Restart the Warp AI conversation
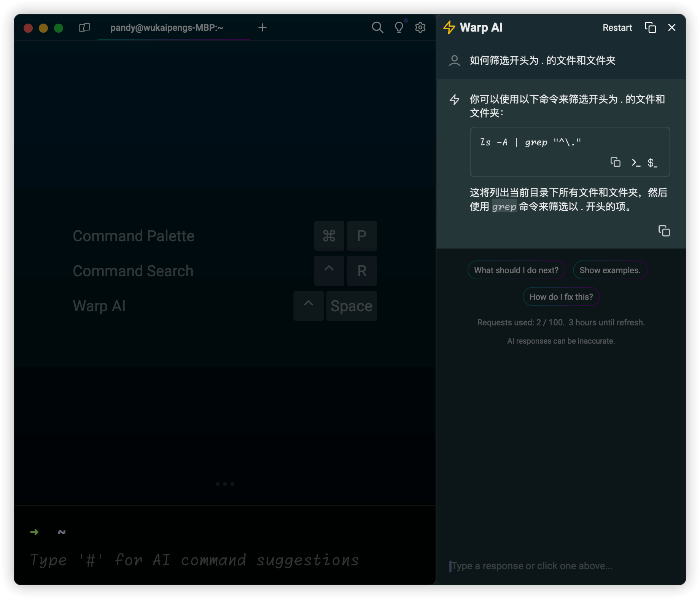The height and width of the screenshot is (599, 700). (617, 27)
